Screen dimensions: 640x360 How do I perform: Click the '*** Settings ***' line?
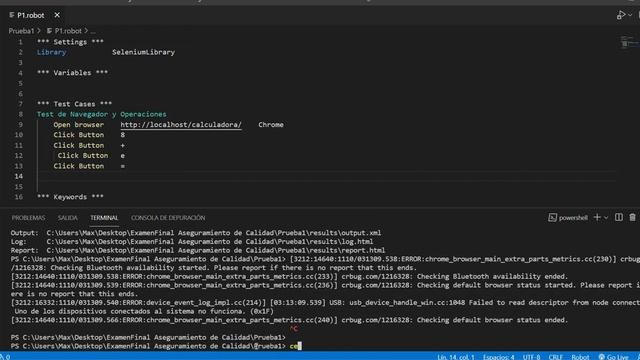[70, 42]
